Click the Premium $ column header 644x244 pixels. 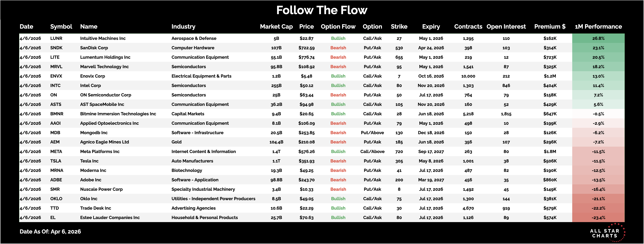click(550, 27)
